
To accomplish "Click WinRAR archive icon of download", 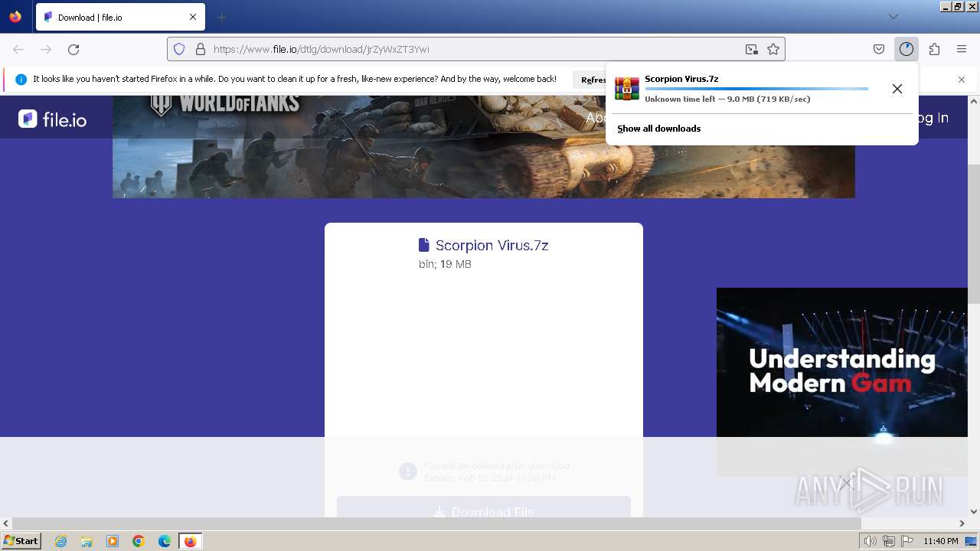I will [x=627, y=89].
